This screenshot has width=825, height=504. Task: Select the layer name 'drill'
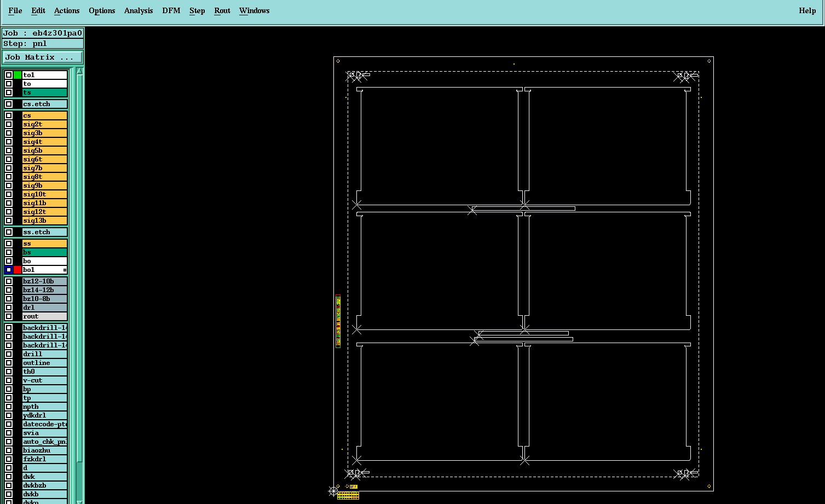44,354
